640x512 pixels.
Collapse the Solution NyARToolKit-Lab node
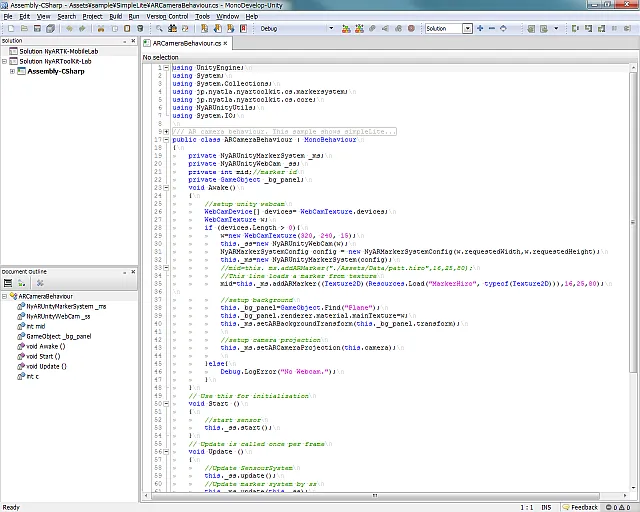[x=4, y=61]
